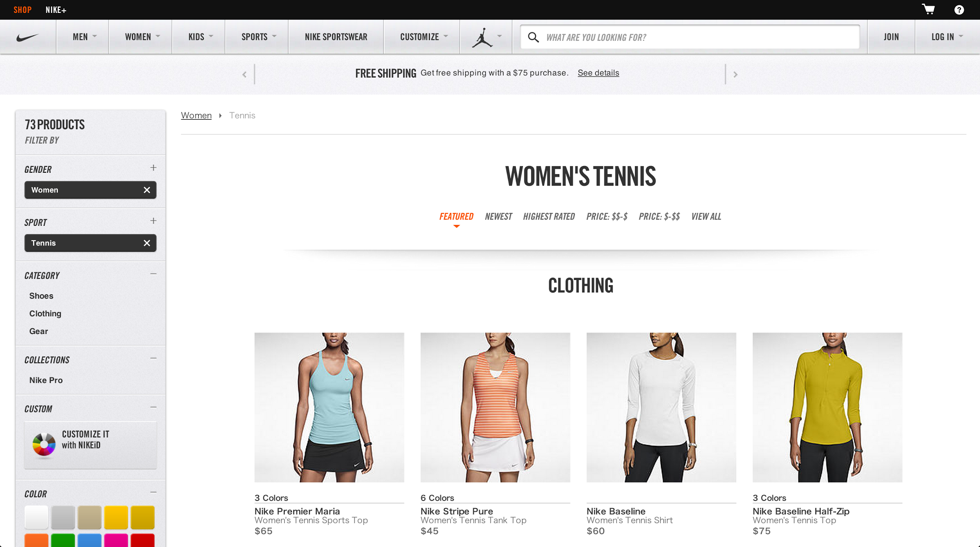Filter by Clothing category
The width and height of the screenshot is (980, 547).
pyautogui.click(x=45, y=313)
